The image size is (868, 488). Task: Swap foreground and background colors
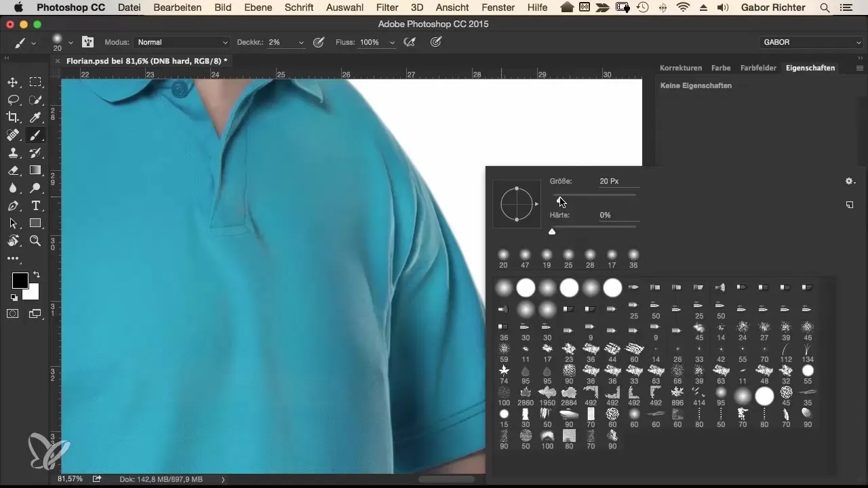(x=36, y=274)
